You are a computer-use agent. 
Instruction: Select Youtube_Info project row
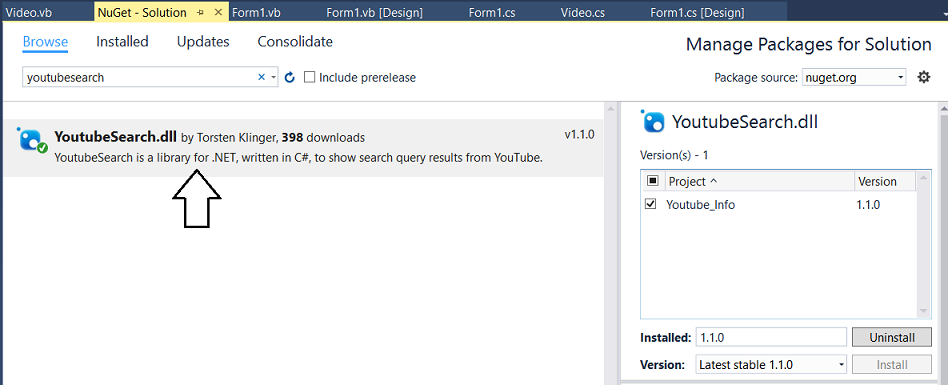point(778,204)
